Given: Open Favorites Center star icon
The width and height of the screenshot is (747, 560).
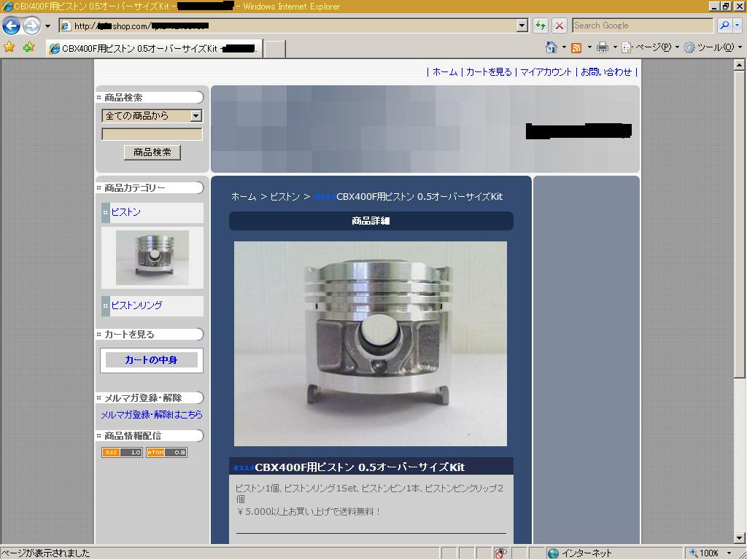Looking at the screenshot, I should 9,47.
